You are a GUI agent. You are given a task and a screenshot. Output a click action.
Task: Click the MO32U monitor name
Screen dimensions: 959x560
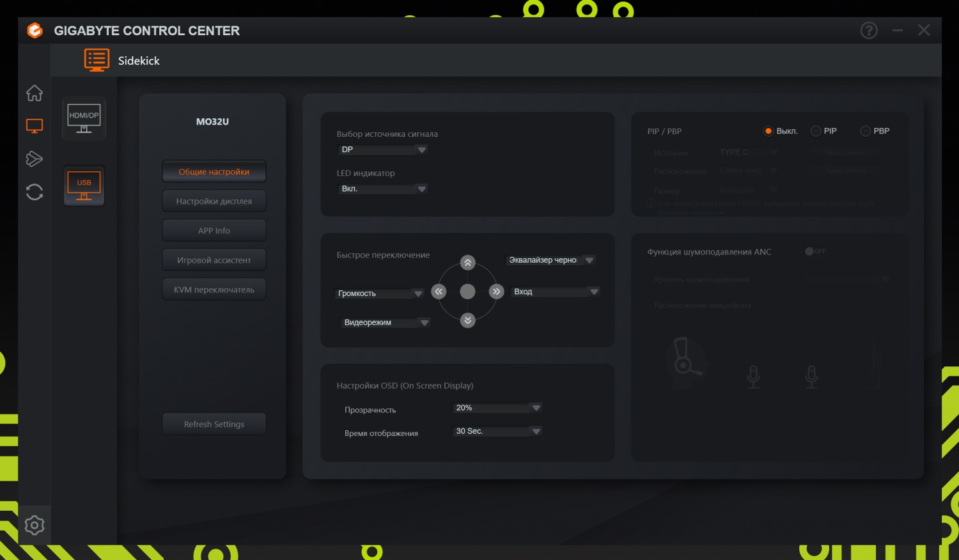pos(212,121)
